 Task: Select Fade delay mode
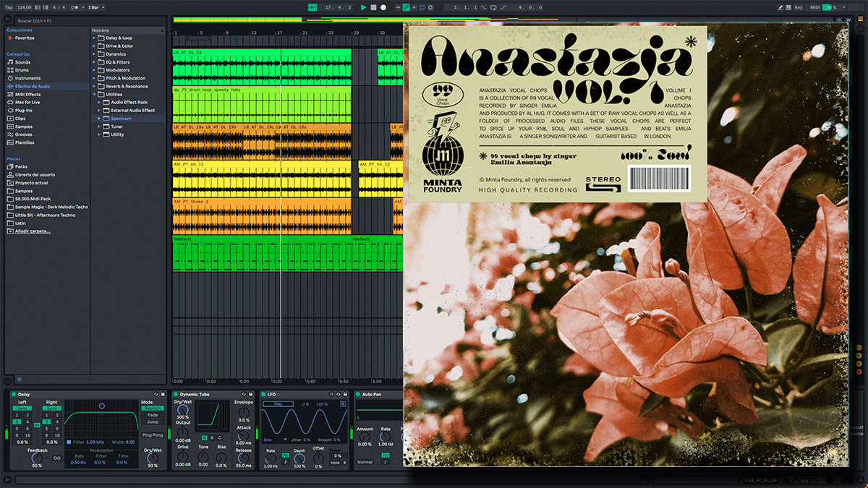click(x=153, y=415)
